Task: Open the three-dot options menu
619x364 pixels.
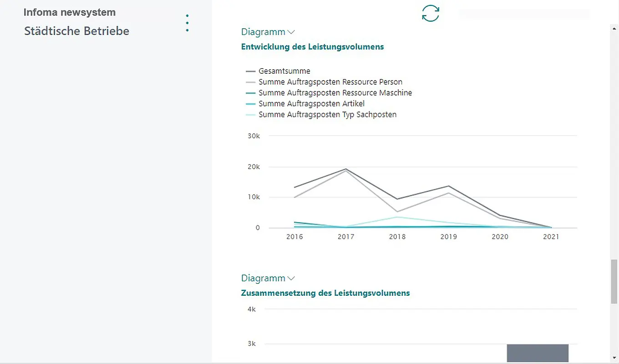Action: [x=187, y=23]
